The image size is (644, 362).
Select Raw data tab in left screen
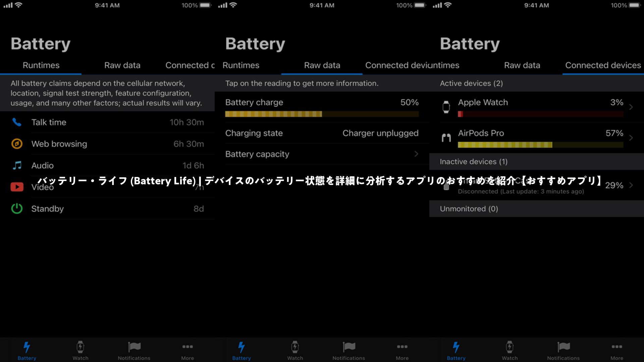pos(122,65)
